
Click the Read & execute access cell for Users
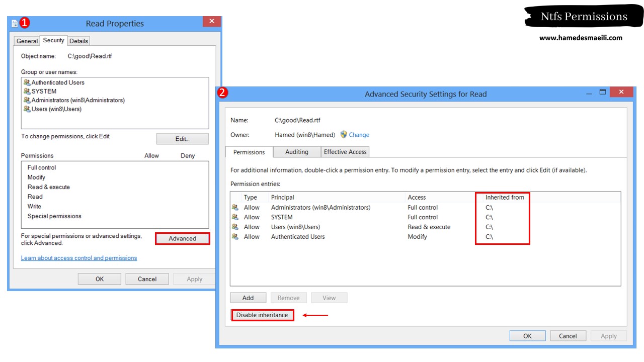tap(429, 227)
